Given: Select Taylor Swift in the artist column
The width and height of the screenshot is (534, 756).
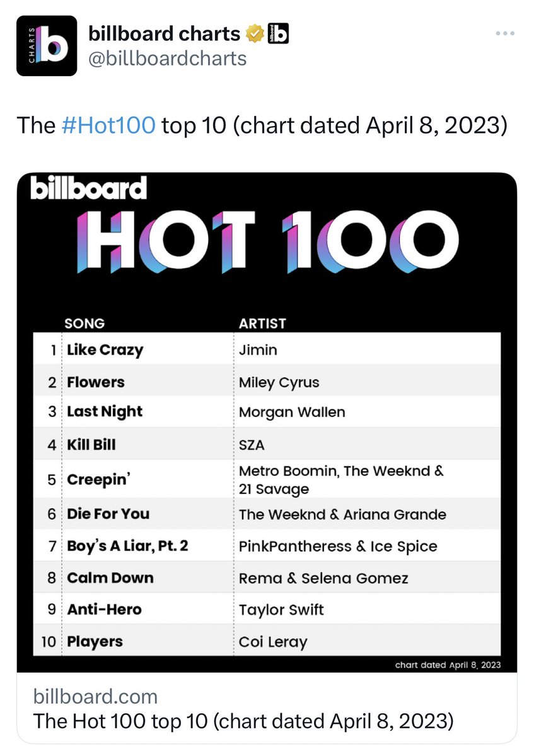Looking at the screenshot, I should (x=281, y=610).
